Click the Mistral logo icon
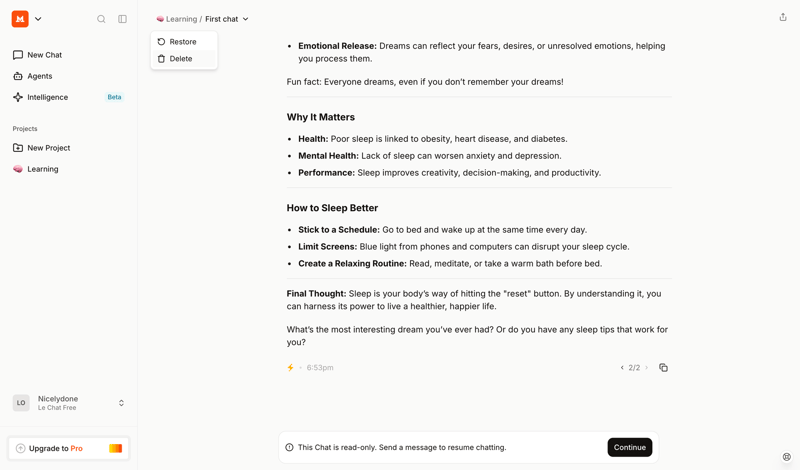This screenshot has width=800, height=470. point(20,19)
